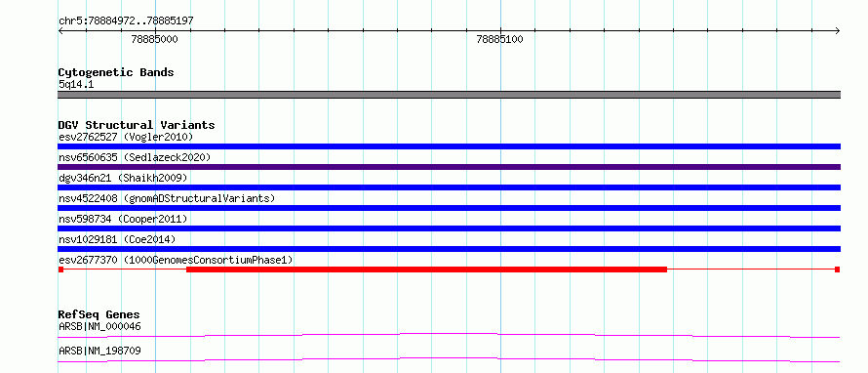The image size is (868, 373).
Task: Select the pink ARSB|NM_198709 gene line
Action: [449, 359]
